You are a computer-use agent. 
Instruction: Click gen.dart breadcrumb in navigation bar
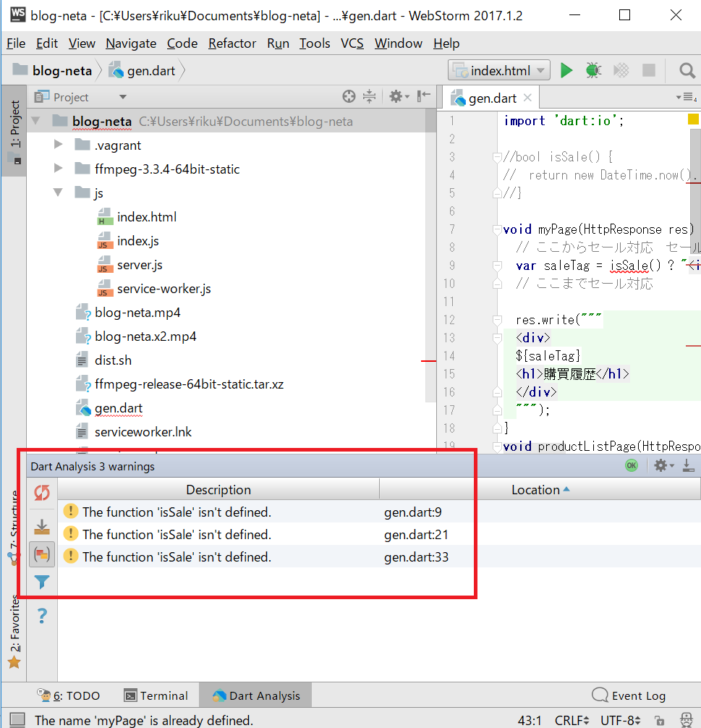[142, 71]
